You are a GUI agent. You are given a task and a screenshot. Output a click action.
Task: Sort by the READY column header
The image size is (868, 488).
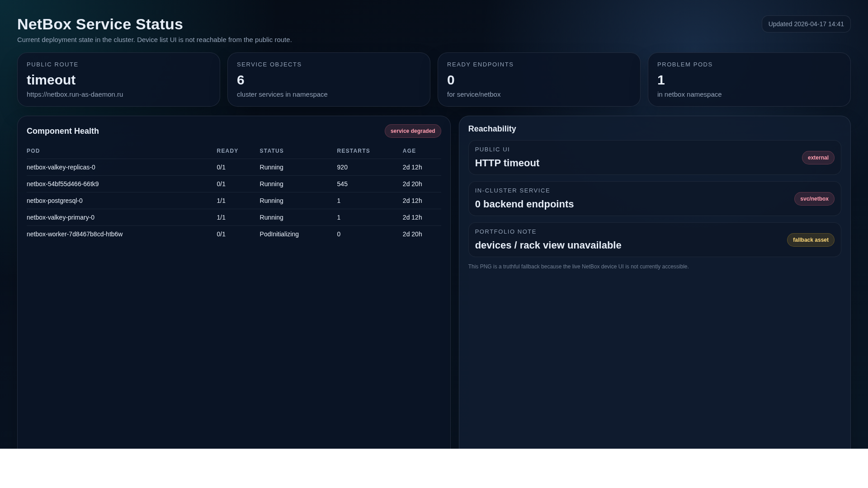click(x=227, y=151)
